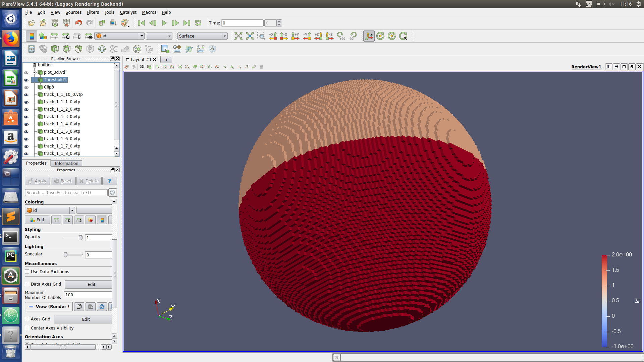
Task: Open the Load Palette icon
Action: [125, 23]
